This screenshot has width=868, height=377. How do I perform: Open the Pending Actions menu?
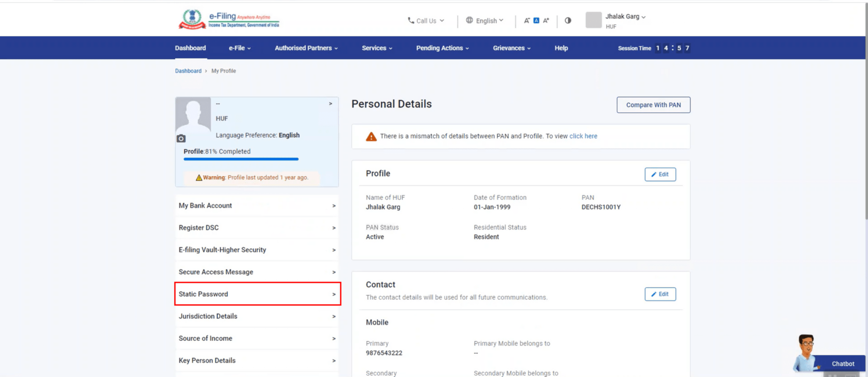(442, 48)
